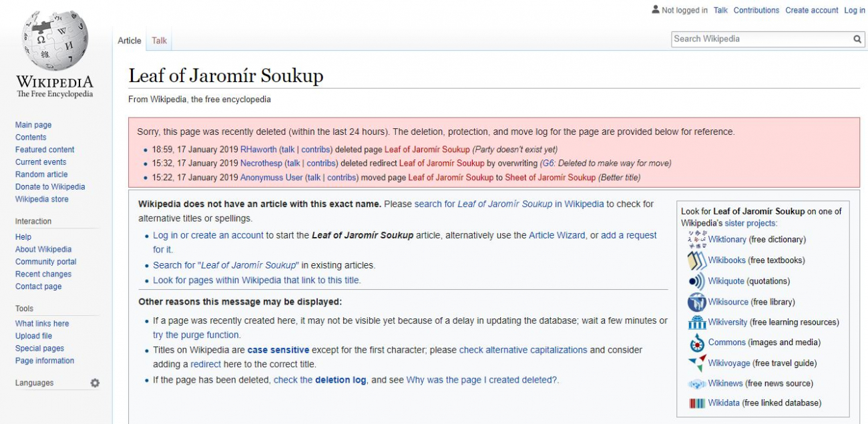The image size is (868, 424).
Task: Click Donate to Wikipedia
Action: [50, 187]
